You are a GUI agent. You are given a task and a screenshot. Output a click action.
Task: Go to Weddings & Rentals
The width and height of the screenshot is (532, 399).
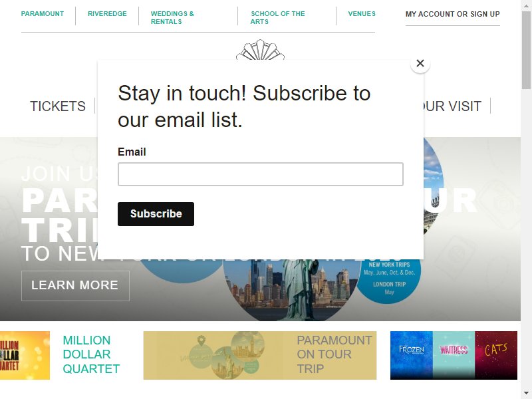point(172,18)
